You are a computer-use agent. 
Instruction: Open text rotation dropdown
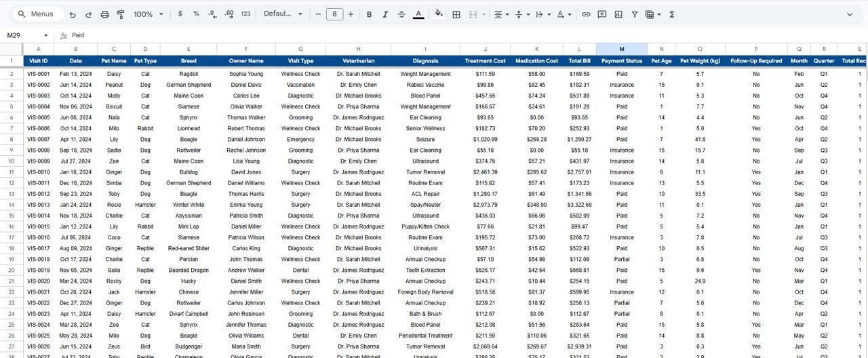[564, 14]
